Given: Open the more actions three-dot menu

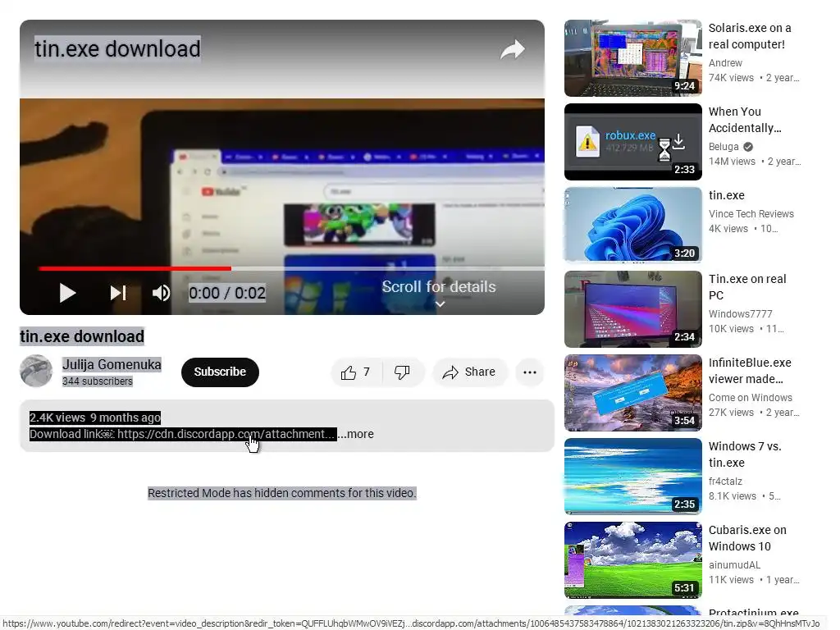Looking at the screenshot, I should (530, 372).
